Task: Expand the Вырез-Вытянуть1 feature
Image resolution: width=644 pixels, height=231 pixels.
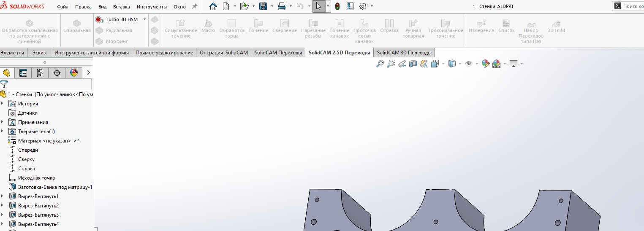Action: point(3,196)
